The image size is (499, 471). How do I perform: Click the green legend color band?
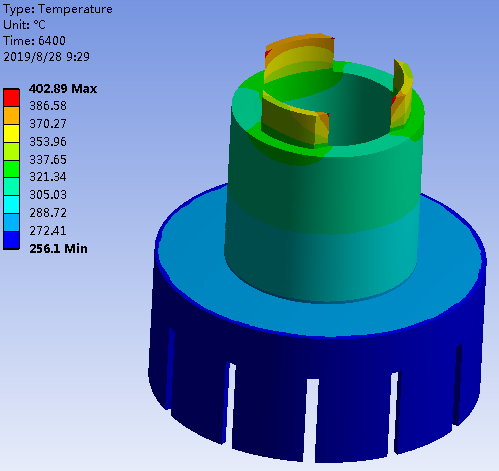(11, 169)
